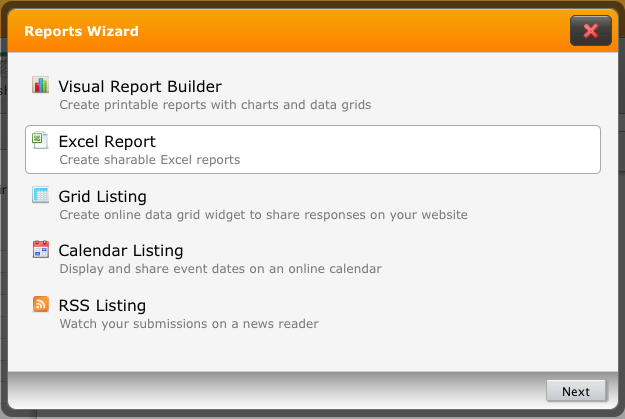Click the Calendar Listing calendar icon
625x419 pixels.
(40, 250)
